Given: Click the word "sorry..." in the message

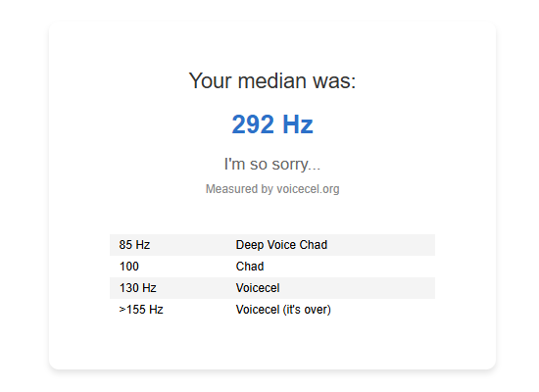Looking at the screenshot, I should 296,165.
